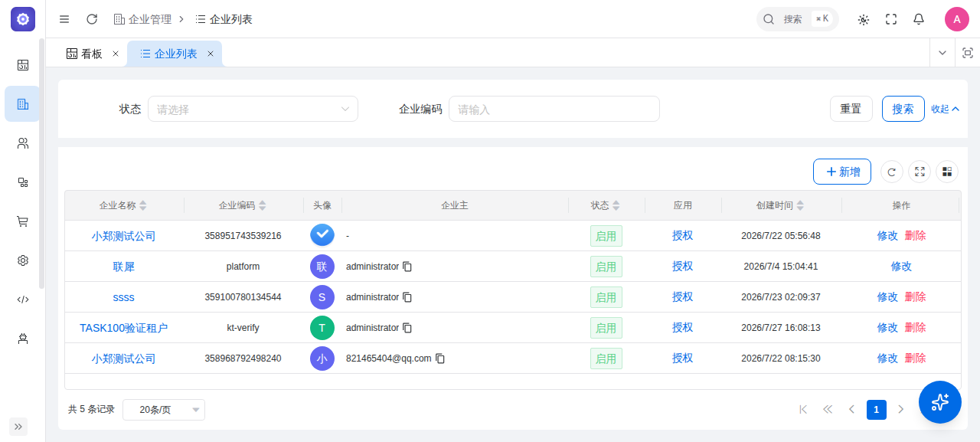
Task: Jump back pages double-chevron icon
Action: (828, 409)
